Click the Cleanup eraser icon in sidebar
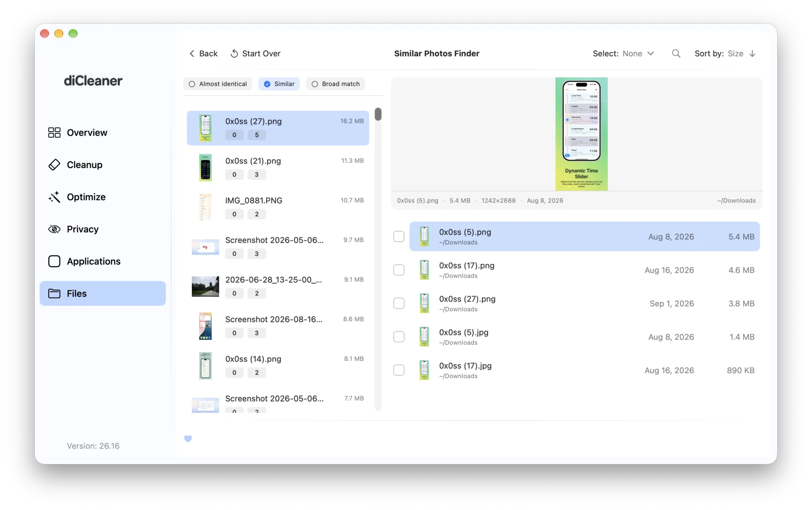This screenshot has height=510, width=812. [54, 165]
